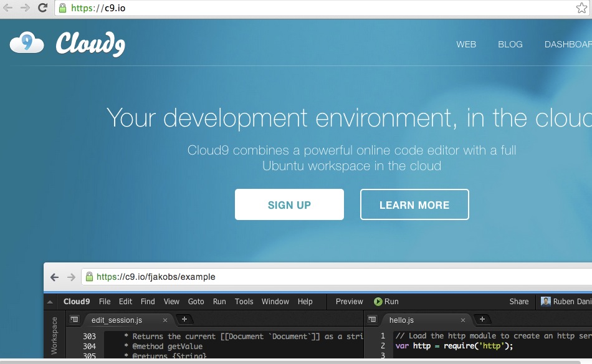
Task: Open the WEB navigation link
Action: coord(466,44)
